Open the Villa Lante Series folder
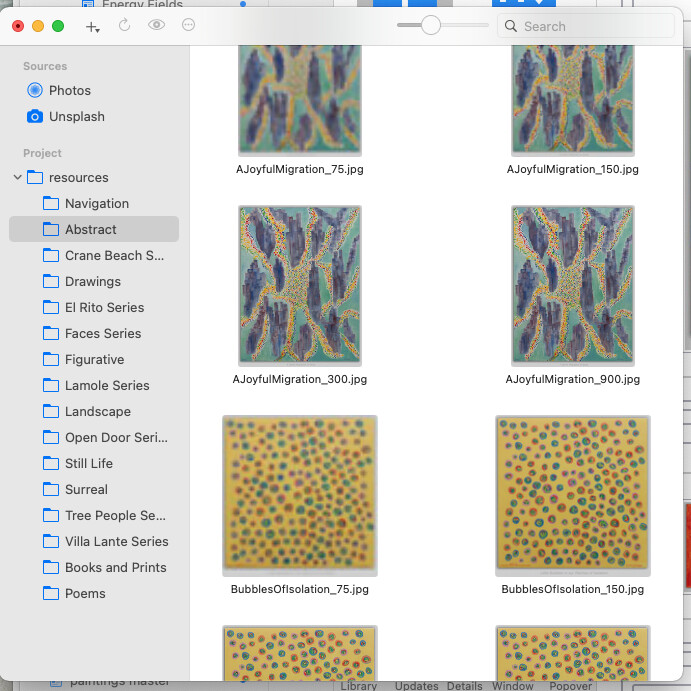 (x=94, y=541)
